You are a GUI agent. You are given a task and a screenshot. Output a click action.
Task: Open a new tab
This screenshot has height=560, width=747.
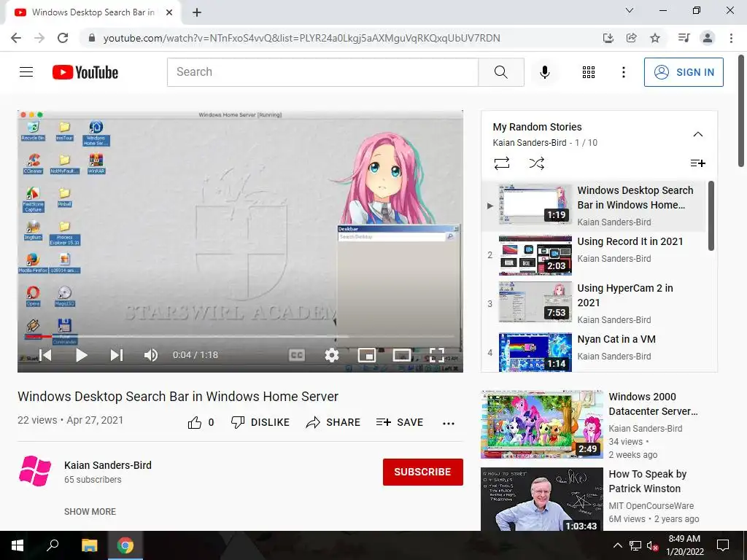coord(197,12)
